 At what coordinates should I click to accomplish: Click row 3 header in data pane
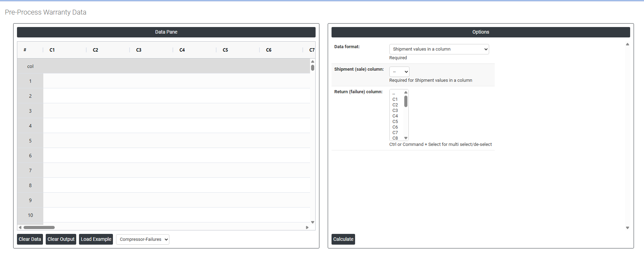(30, 111)
